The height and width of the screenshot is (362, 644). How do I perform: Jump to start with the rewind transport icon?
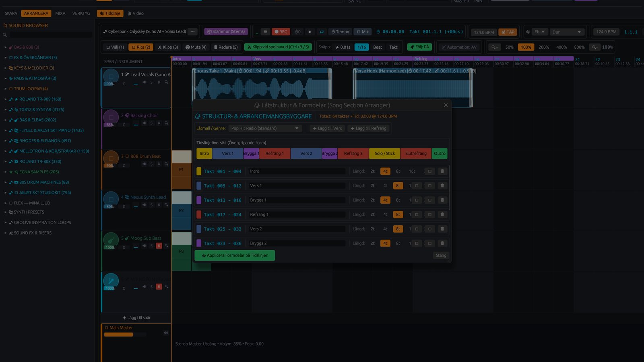pos(265,32)
